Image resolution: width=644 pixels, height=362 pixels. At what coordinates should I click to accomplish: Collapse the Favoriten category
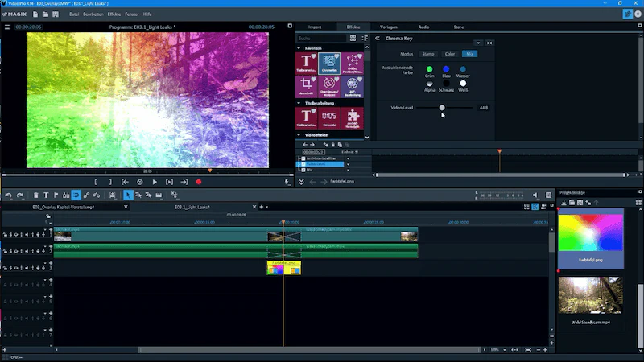pos(299,48)
